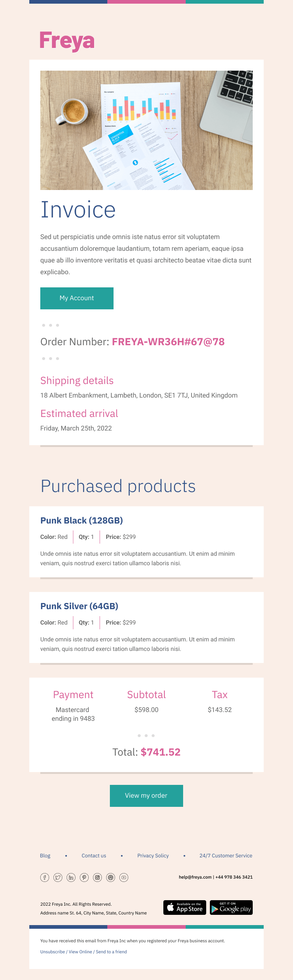Click the View my order button
Image resolution: width=293 pixels, height=980 pixels.
click(146, 795)
